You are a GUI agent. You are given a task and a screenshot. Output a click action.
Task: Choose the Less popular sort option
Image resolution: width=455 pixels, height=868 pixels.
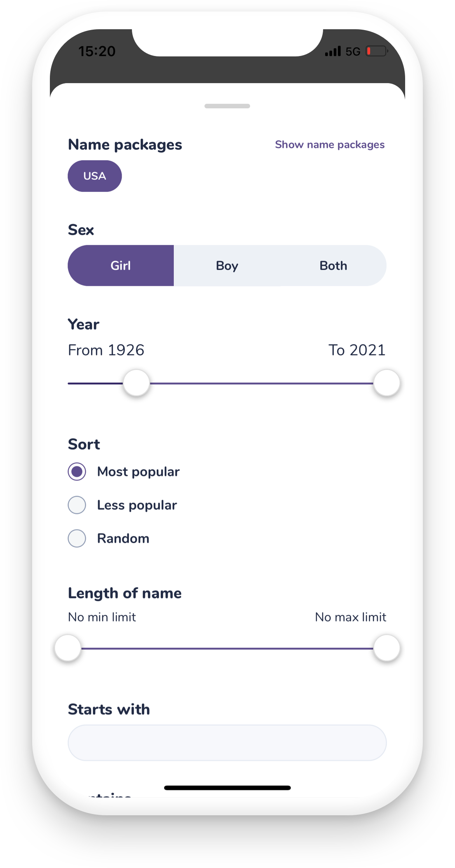click(x=77, y=505)
